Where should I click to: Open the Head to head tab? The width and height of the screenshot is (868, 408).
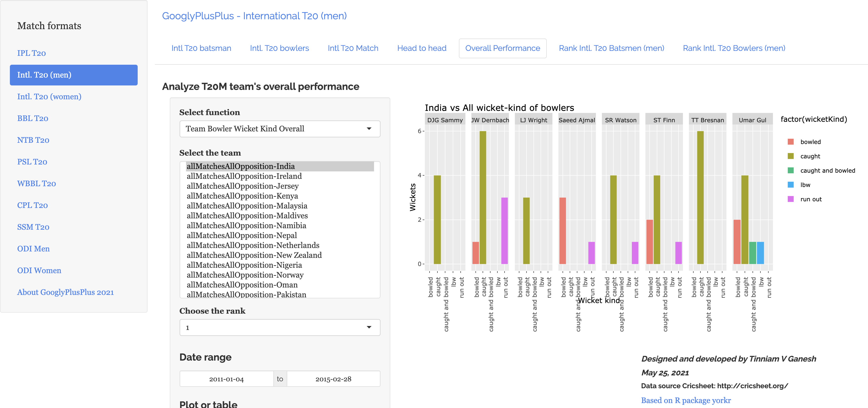coord(421,48)
